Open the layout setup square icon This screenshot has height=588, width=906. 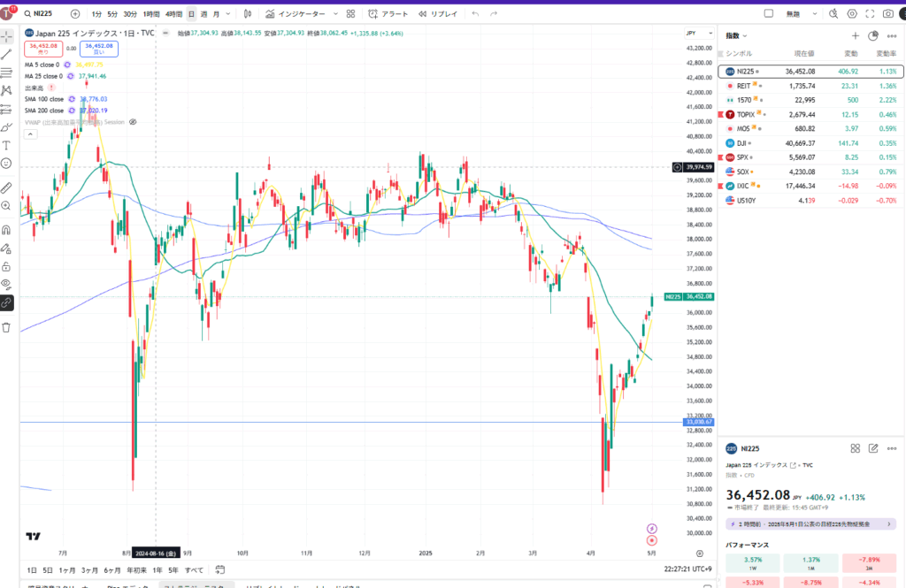coord(769,13)
